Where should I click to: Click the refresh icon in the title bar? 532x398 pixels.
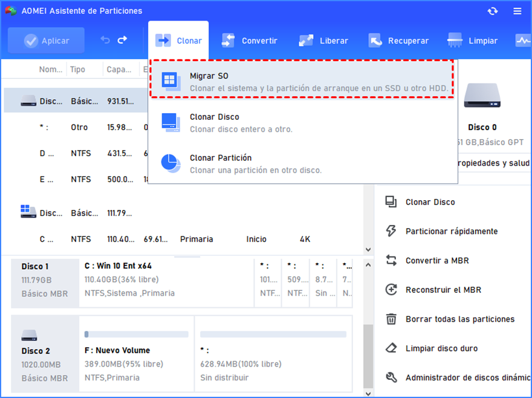click(x=493, y=11)
